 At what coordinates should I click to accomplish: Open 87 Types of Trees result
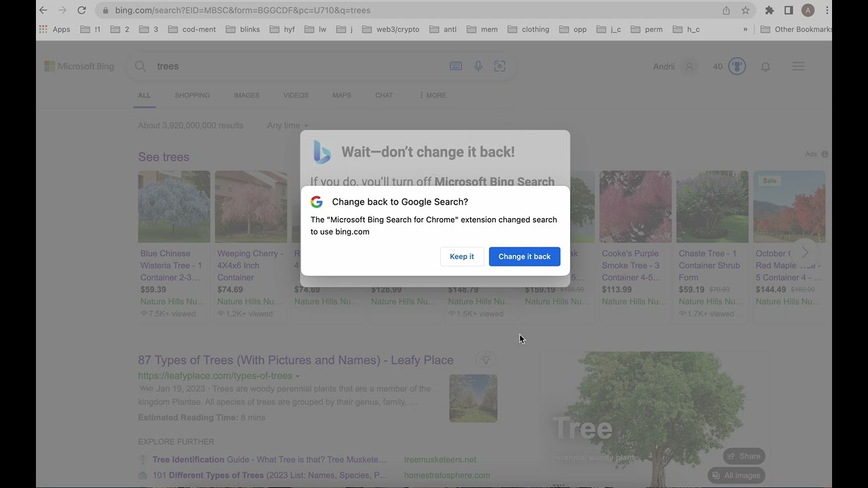coord(296,360)
